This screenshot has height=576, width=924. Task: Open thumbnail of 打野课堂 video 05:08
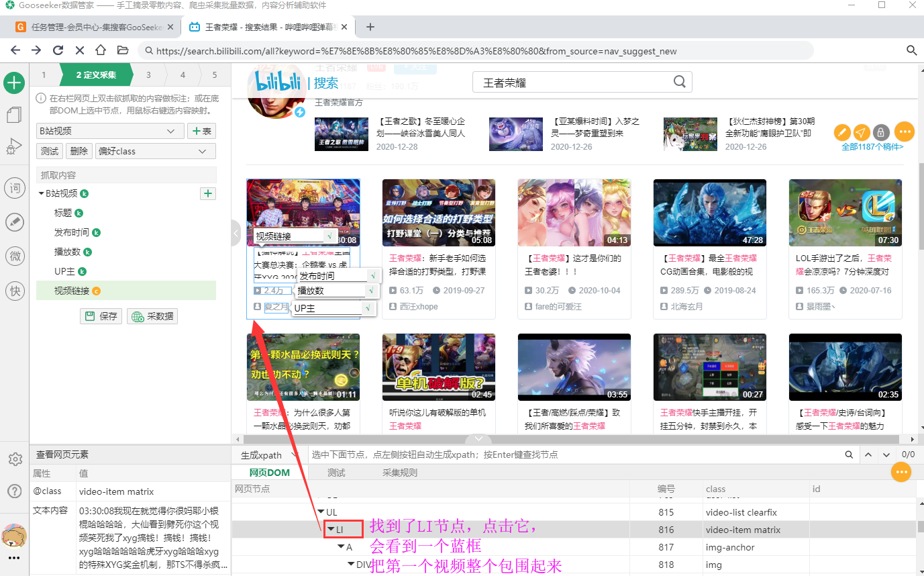[x=439, y=213]
